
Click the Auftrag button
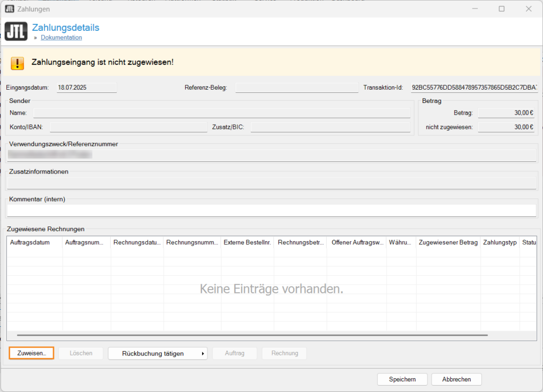(234, 353)
